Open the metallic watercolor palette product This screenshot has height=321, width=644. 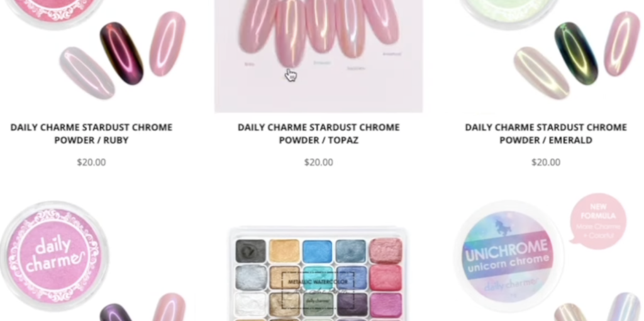[318, 274]
